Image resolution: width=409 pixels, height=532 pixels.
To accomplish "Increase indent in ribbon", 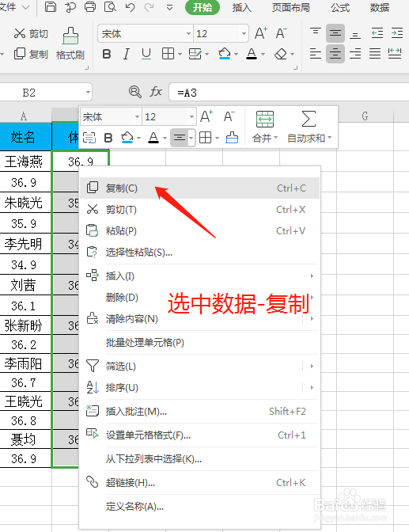I will (397, 33).
